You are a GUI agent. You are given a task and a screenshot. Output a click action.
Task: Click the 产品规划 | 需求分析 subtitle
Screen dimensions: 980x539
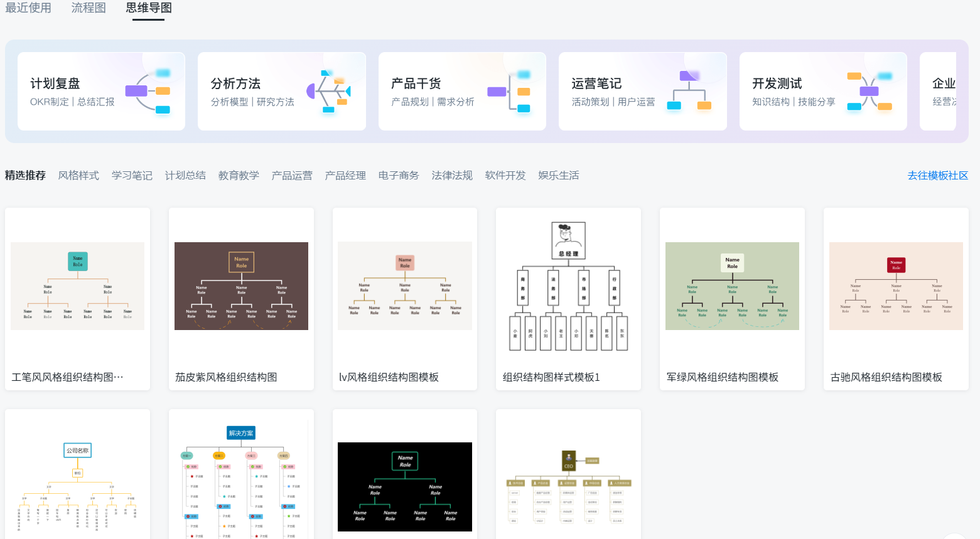click(433, 102)
